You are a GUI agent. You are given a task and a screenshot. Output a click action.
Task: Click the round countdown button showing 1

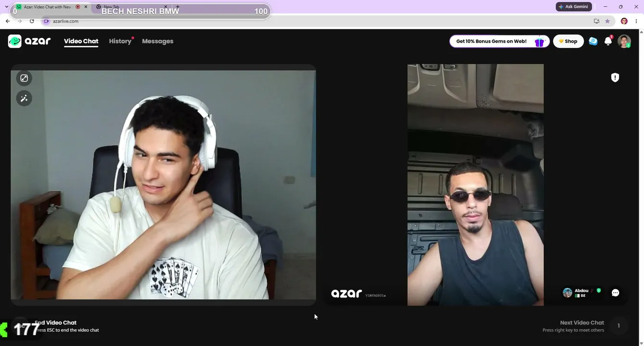pos(619,326)
